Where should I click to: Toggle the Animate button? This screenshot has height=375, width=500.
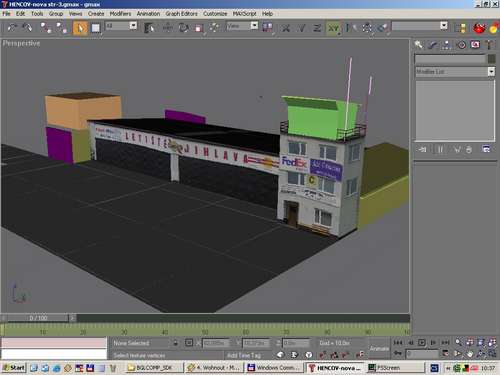tap(379, 348)
